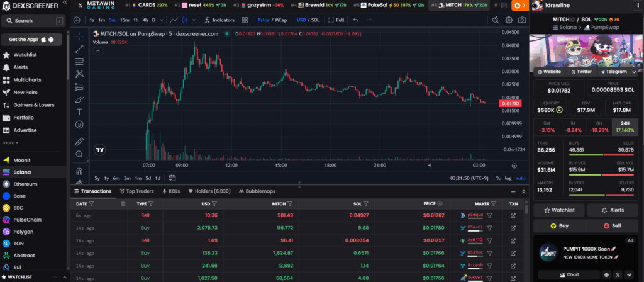This screenshot has height=282, width=644.
Task: Open the Fibonacci retracement tool
Action: [79, 62]
